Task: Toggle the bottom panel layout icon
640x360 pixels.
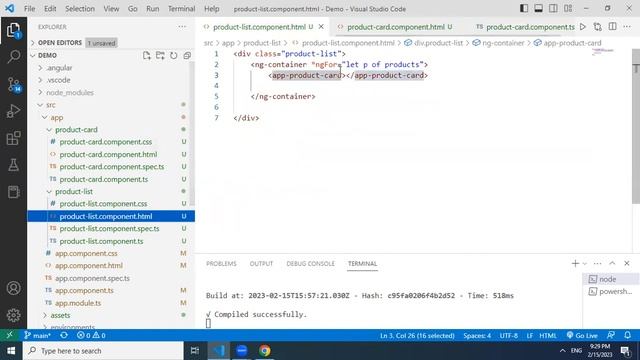Action: 539,9
